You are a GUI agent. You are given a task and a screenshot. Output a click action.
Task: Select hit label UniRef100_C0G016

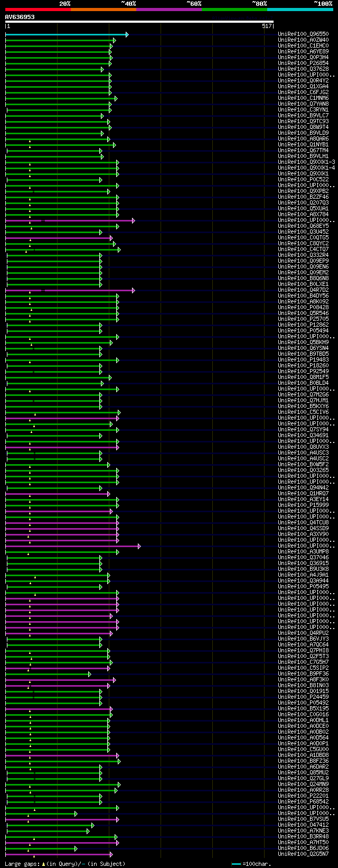[x=303, y=715]
